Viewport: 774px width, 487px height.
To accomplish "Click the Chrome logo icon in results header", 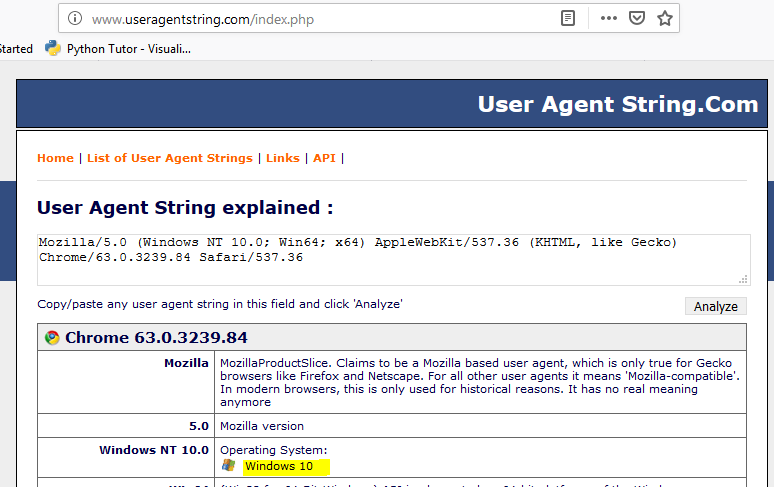I will pos(52,337).
